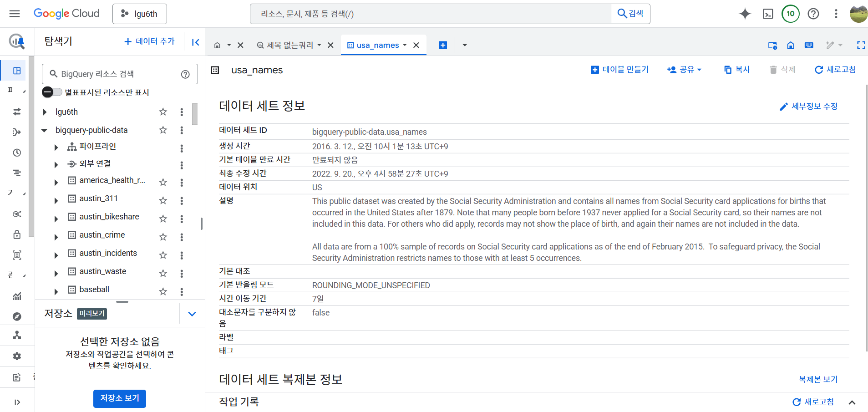Click the BigQuery resource search field
Image resolution: width=868 pixels, height=412 pixels.
[120, 74]
